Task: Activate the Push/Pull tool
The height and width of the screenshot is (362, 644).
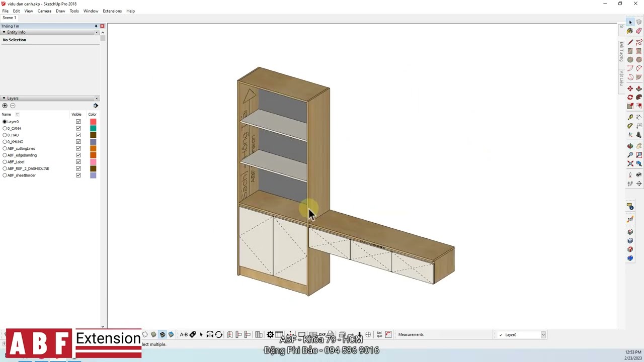Action: [639, 88]
